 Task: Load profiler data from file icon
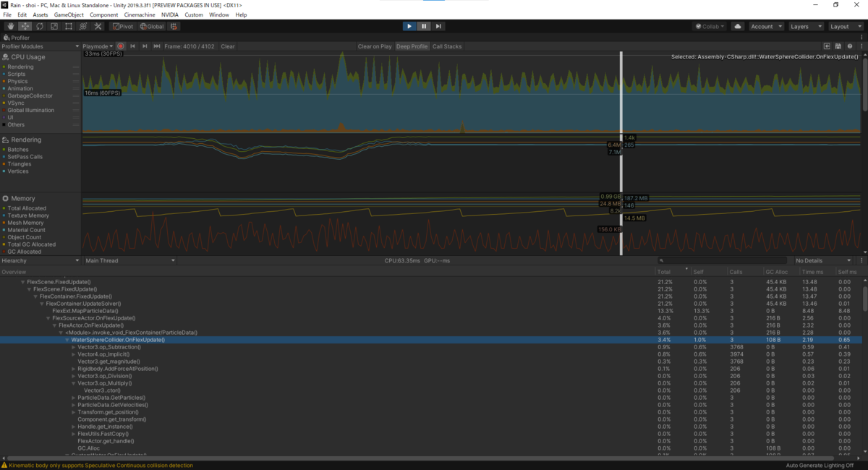[828, 46]
